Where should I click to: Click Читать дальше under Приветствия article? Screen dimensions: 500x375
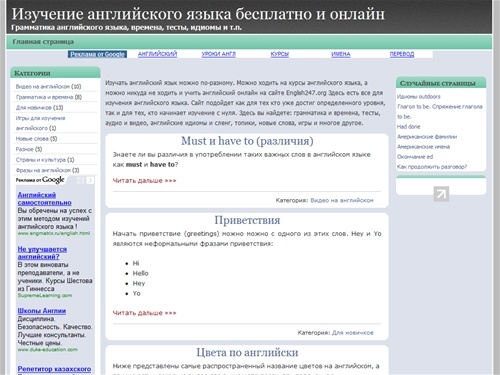point(144,313)
